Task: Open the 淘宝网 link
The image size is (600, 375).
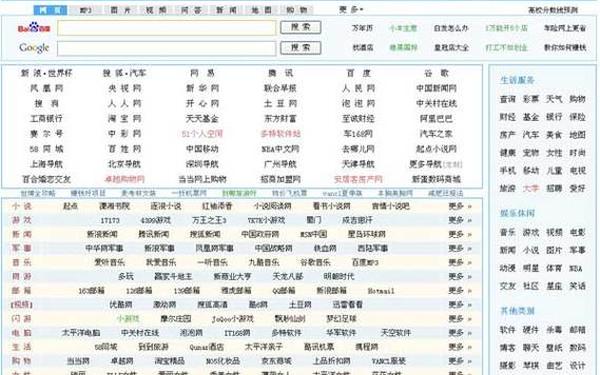Action: tap(124, 119)
